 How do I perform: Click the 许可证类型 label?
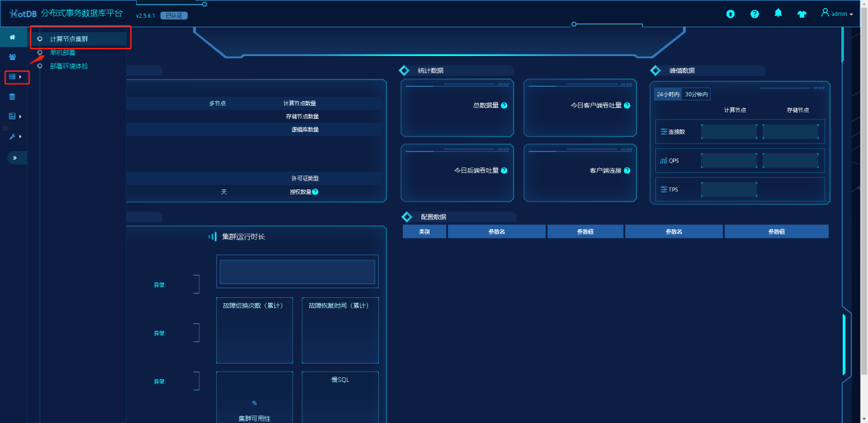click(x=305, y=178)
